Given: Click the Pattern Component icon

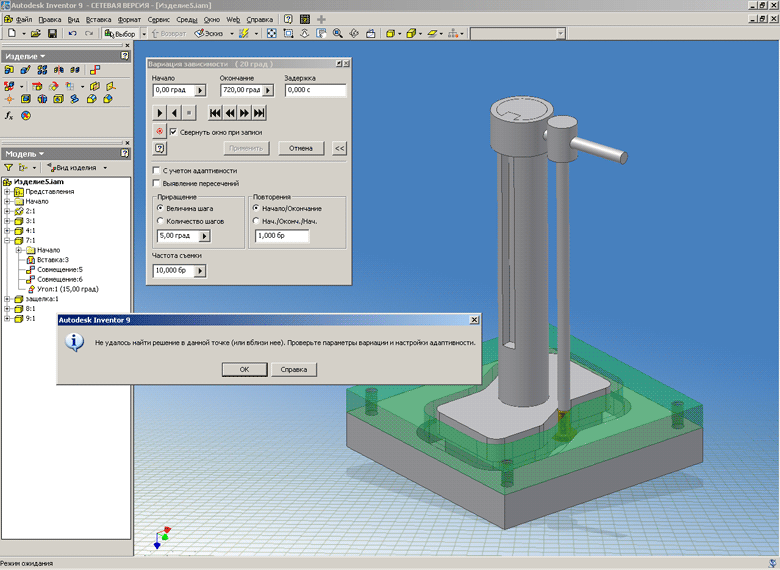Looking at the screenshot, I should (42, 70).
